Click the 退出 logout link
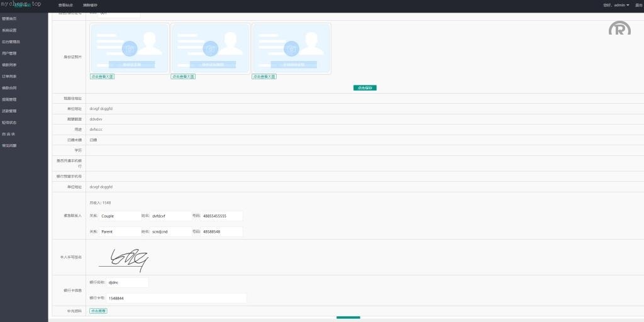The height and width of the screenshot is (322, 644). tap(639, 5)
